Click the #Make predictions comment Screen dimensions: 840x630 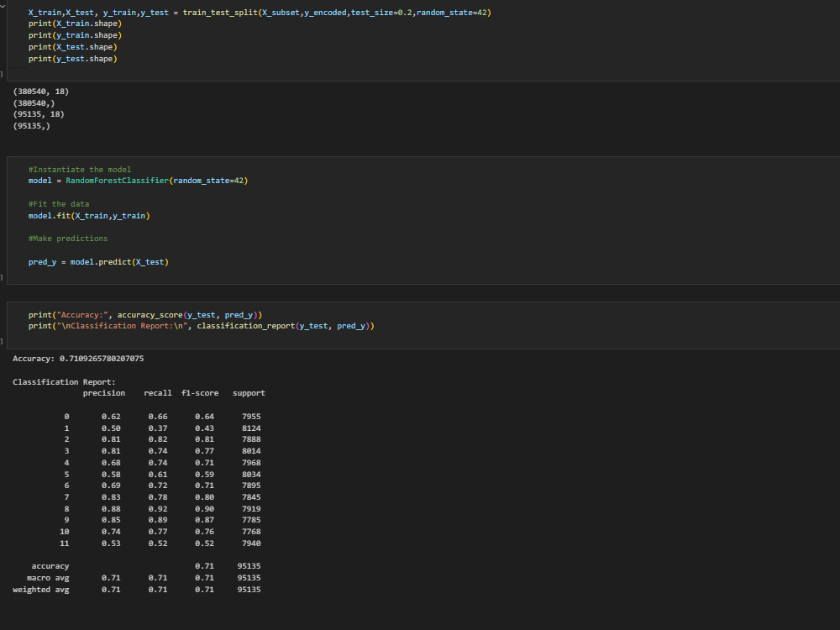click(x=68, y=239)
